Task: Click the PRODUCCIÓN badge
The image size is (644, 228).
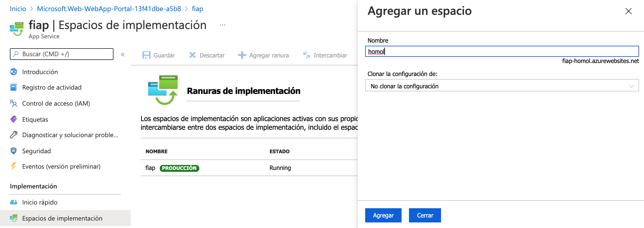Action: (179, 168)
